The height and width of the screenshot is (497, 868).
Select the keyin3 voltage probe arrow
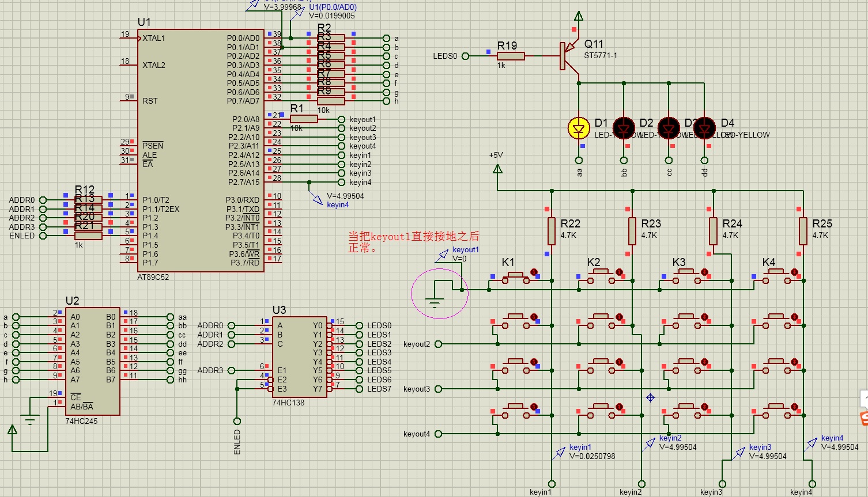click(738, 453)
